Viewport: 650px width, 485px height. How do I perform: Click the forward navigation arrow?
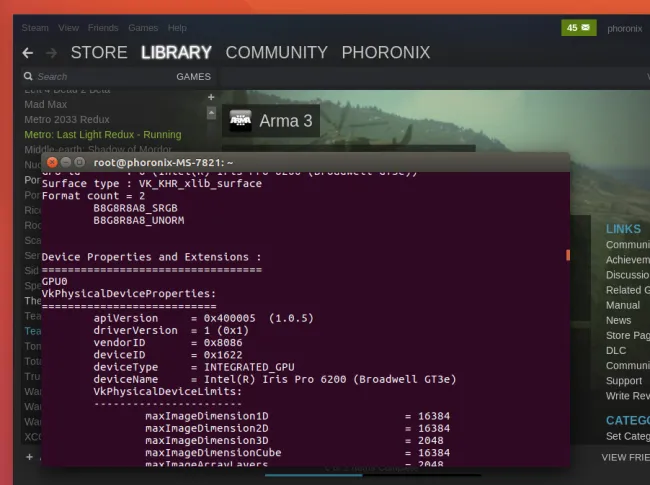tap(50, 53)
